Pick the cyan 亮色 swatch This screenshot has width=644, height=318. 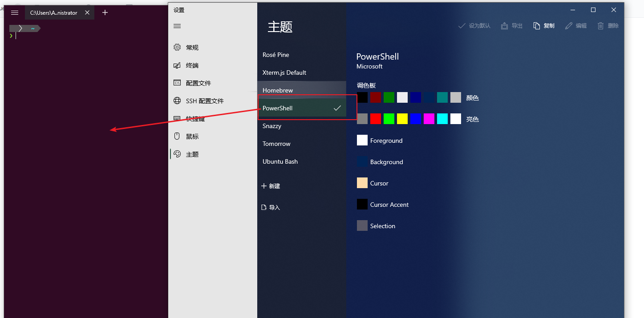pos(442,119)
